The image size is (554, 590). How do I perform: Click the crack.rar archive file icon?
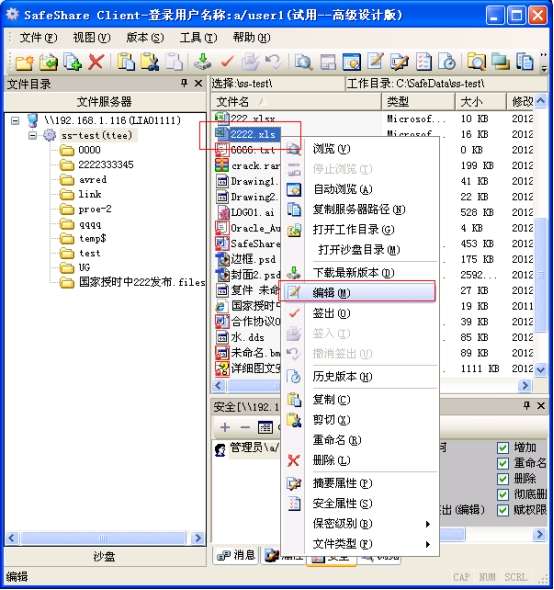(222, 166)
